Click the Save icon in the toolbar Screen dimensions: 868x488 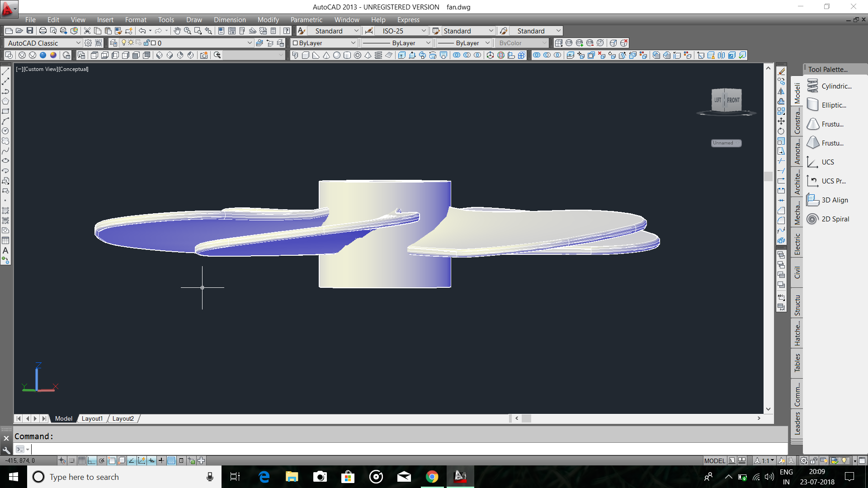[x=30, y=31]
